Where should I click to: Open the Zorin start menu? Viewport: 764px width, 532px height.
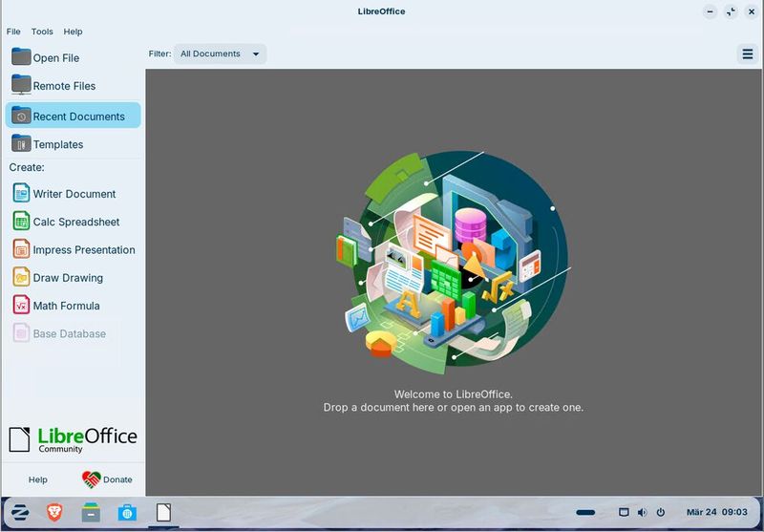click(20, 513)
